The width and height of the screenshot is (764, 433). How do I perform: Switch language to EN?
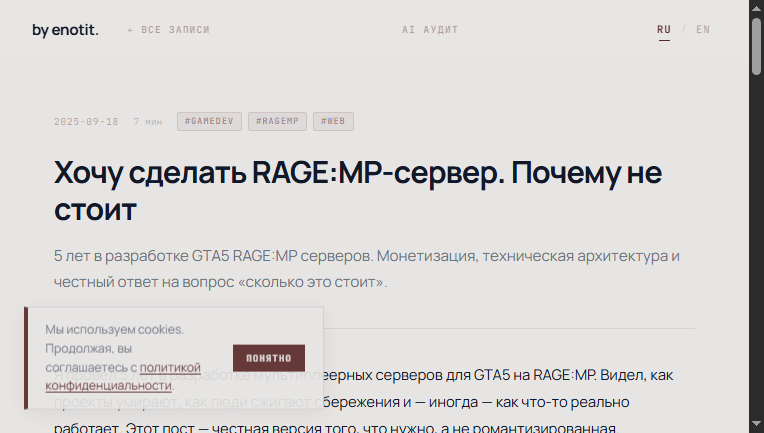click(x=703, y=30)
